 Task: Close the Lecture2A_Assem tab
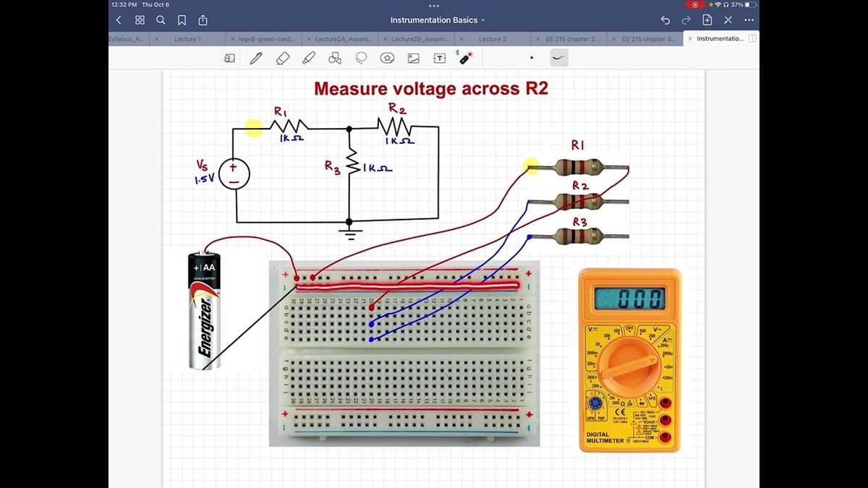(x=307, y=39)
